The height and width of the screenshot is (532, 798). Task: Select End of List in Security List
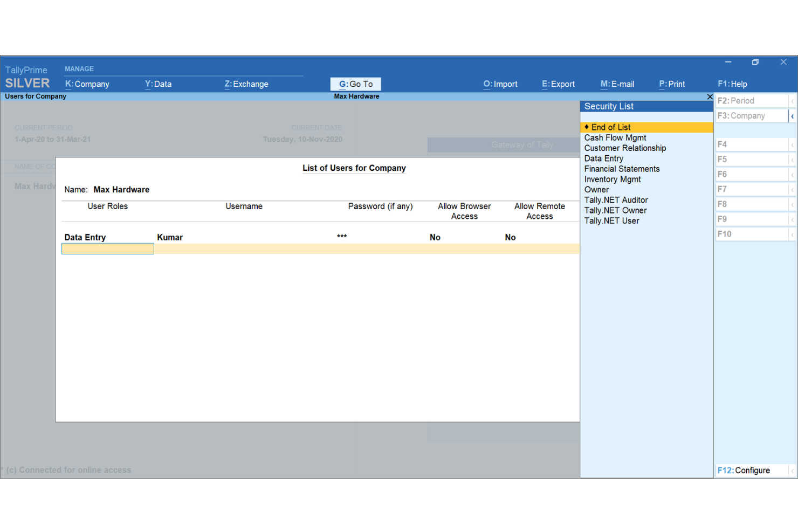[x=611, y=127]
